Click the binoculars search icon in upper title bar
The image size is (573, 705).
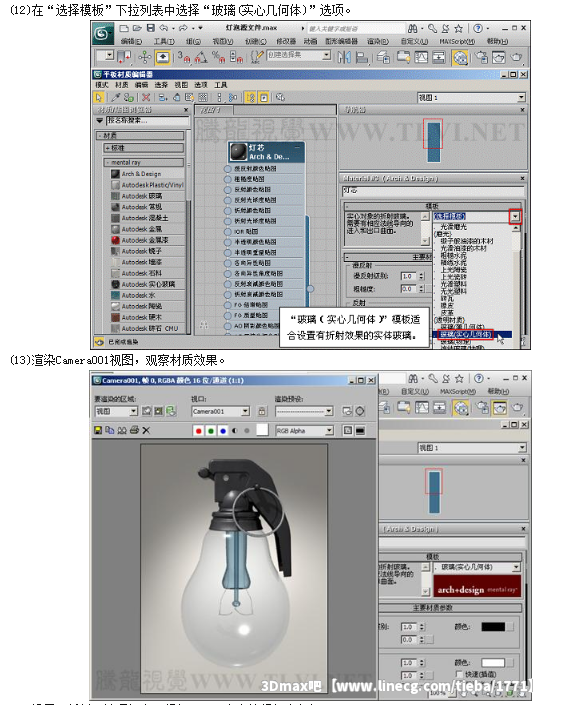tap(412, 28)
